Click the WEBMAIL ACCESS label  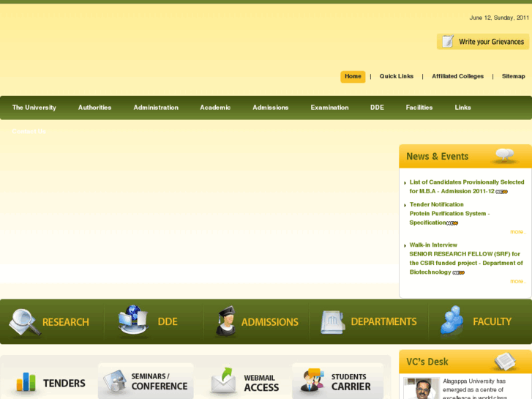click(x=261, y=383)
